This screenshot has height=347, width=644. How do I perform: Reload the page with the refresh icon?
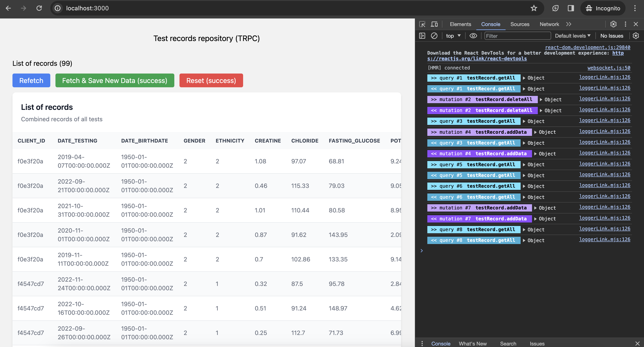39,8
